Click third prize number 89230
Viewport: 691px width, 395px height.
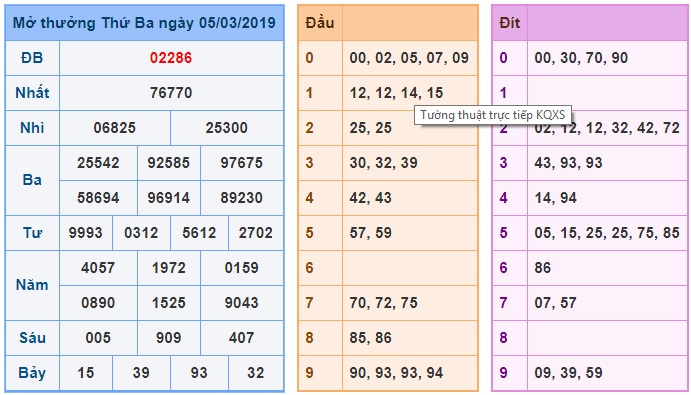pyautogui.click(x=241, y=198)
